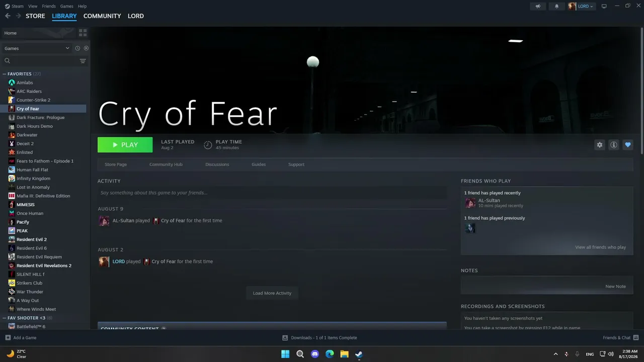Open the LORD profile tab
644x362 pixels.
pyautogui.click(x=136, y=16)
